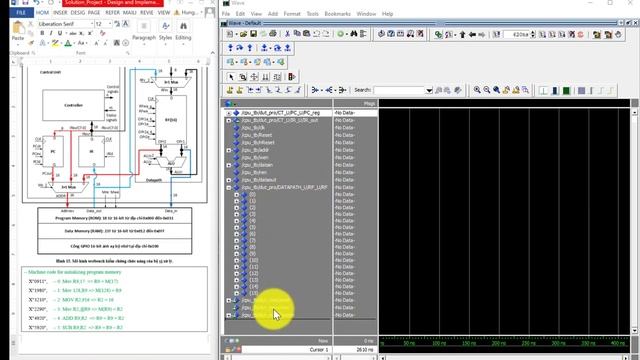640x360 pixels.
Task: Click the first step-into blue arrow icon
Action: (x=231, y=48)
